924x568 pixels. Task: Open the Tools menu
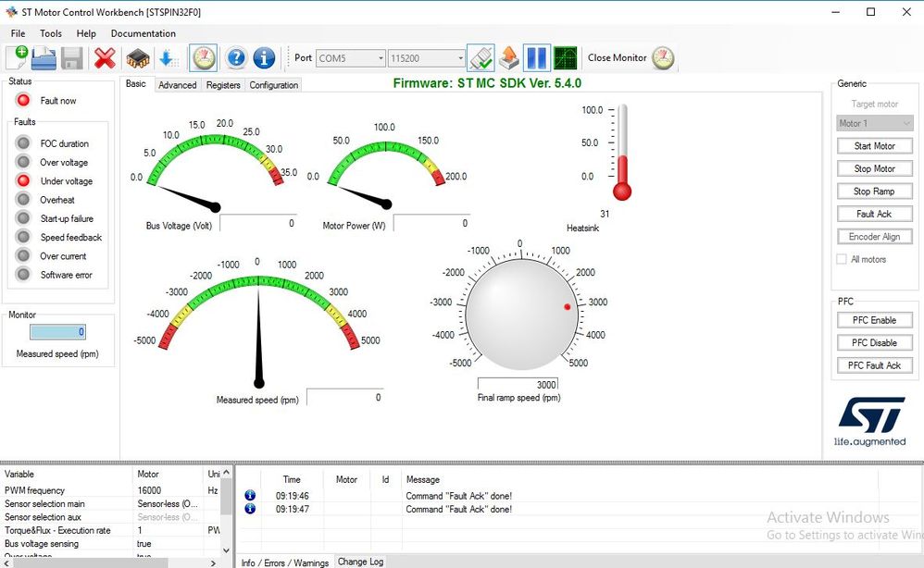coord(51,33)
